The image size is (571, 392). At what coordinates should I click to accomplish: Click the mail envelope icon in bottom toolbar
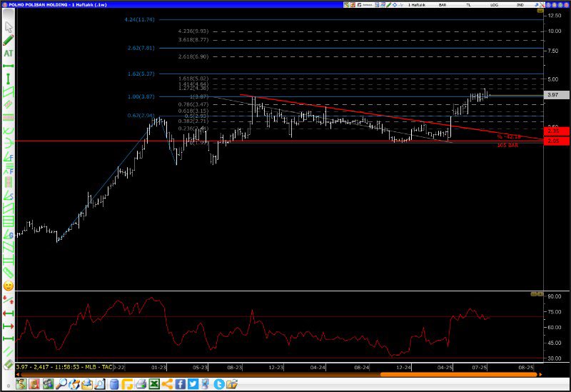coord(87,384)
